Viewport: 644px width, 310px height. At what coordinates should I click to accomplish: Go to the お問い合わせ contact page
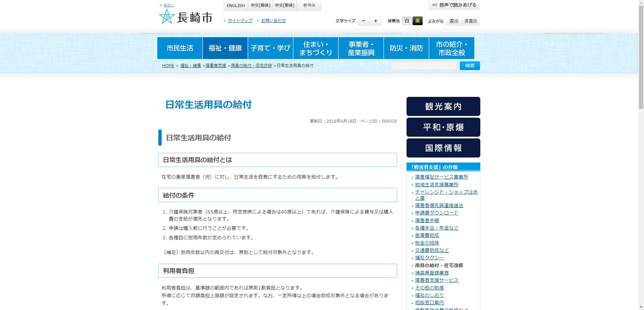click(x=273, y=20)
